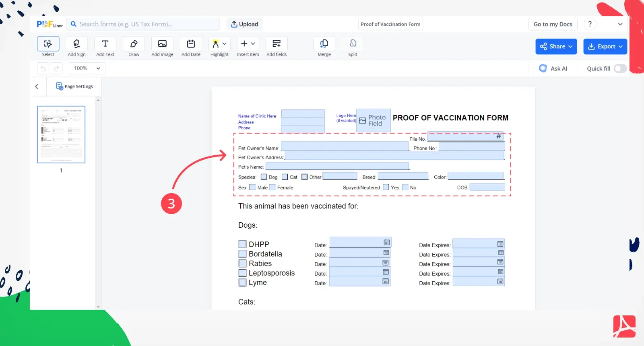644x346 pixels.
Task: Click the Insert item plus icon
Action: [244, 43]
